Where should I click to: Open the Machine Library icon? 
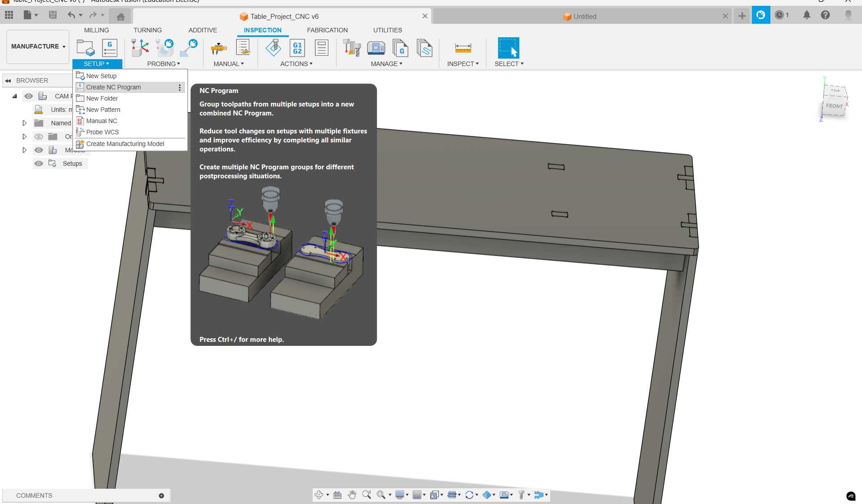[376, 48]
